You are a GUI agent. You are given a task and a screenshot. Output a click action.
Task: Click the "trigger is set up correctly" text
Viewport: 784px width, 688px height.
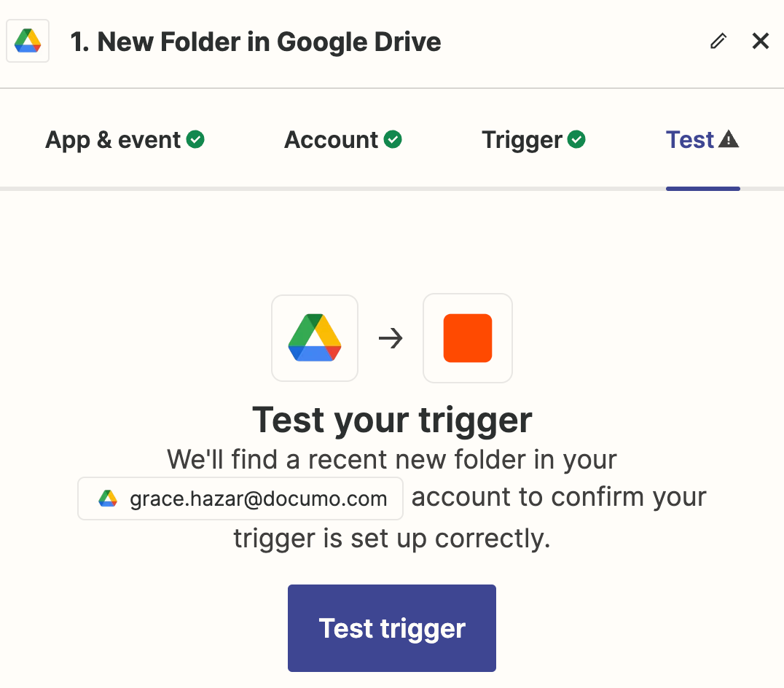(392, 539)
